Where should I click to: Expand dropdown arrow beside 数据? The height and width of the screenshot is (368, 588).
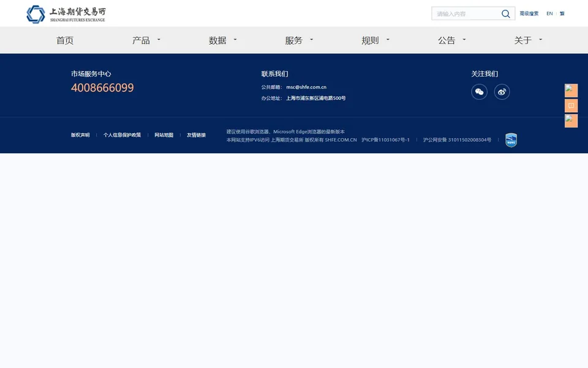235,39
